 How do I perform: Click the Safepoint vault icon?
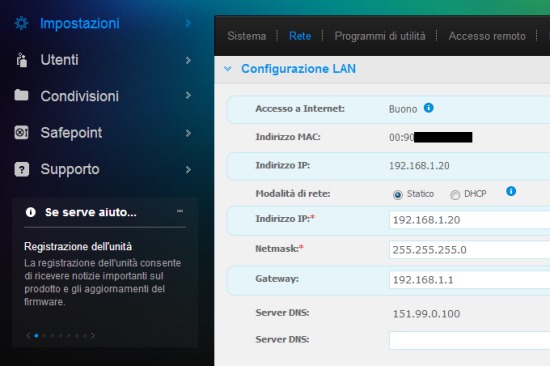click(21, 133)
